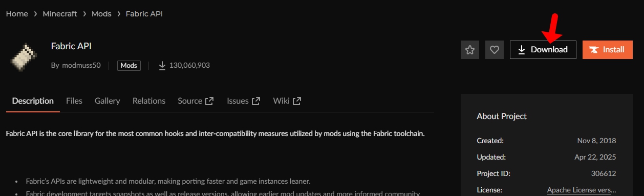Click the download arrow icon in the Download button

point(522,50)
